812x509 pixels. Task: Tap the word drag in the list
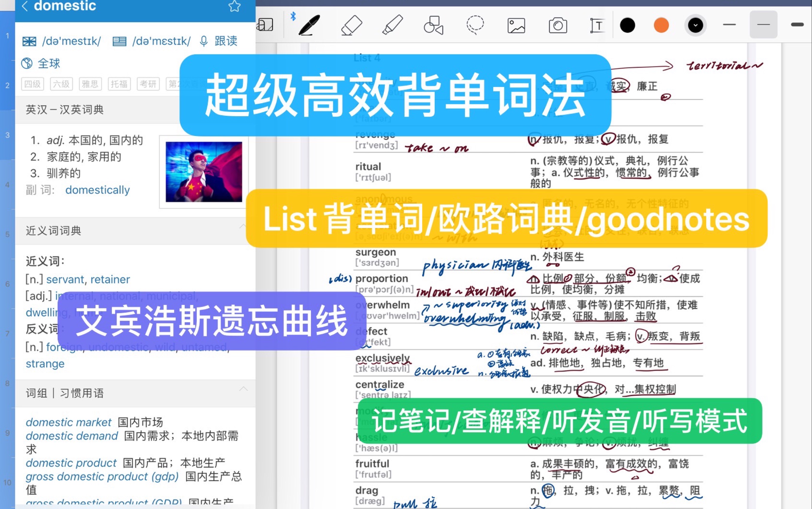[366, 490]
